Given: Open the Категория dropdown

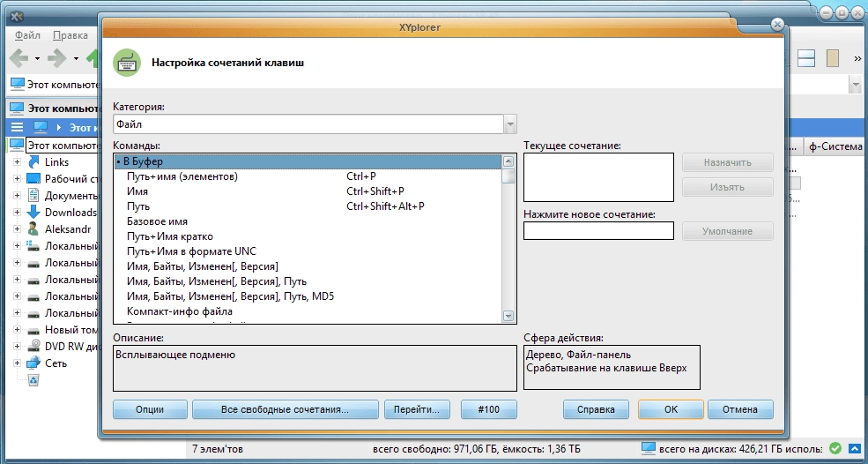Looking at the screenshot, I should point(510,124).
